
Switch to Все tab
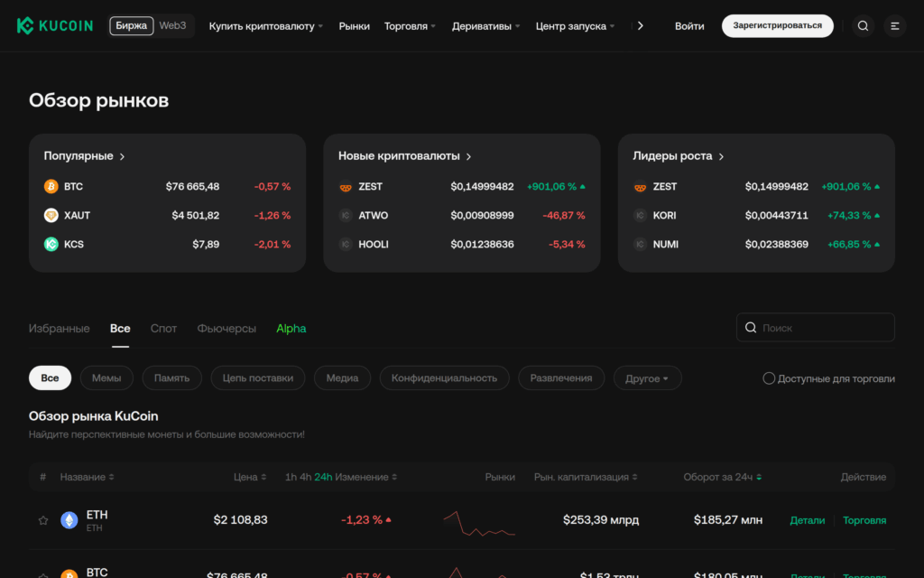(120, 329)
